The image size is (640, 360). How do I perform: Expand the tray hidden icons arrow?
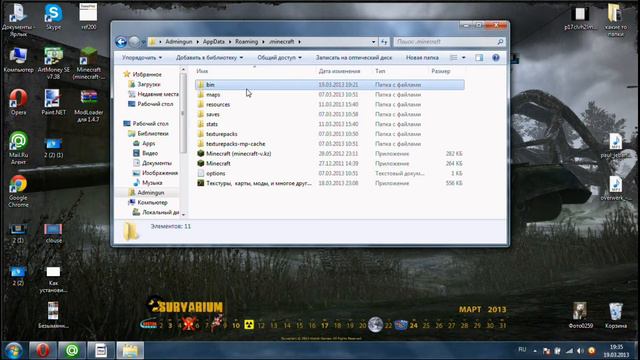click(535, 351)
